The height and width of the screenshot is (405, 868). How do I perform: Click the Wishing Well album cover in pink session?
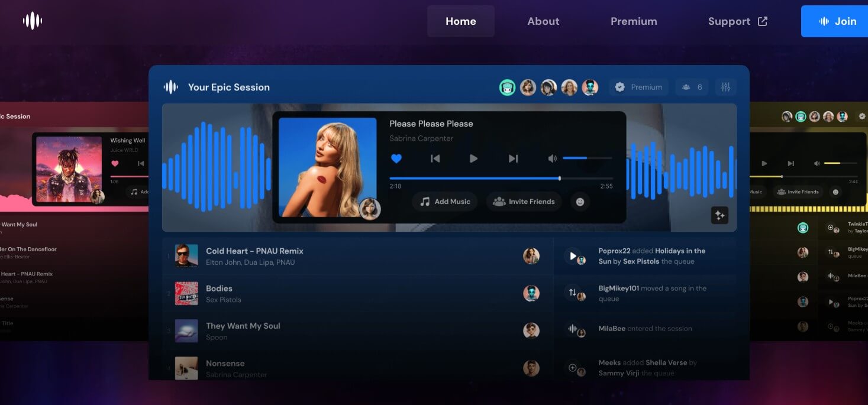click(x=69, y=170)
